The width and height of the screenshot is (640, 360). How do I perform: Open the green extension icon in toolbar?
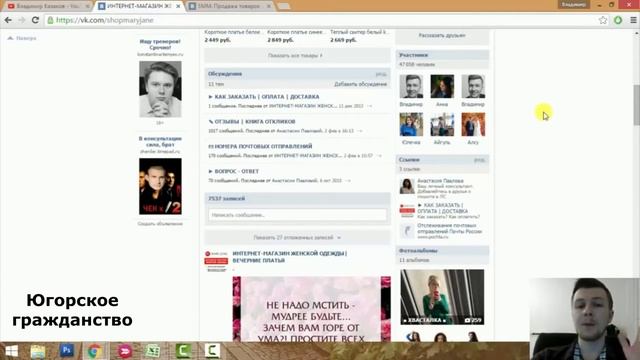click(x=618, y=20)
